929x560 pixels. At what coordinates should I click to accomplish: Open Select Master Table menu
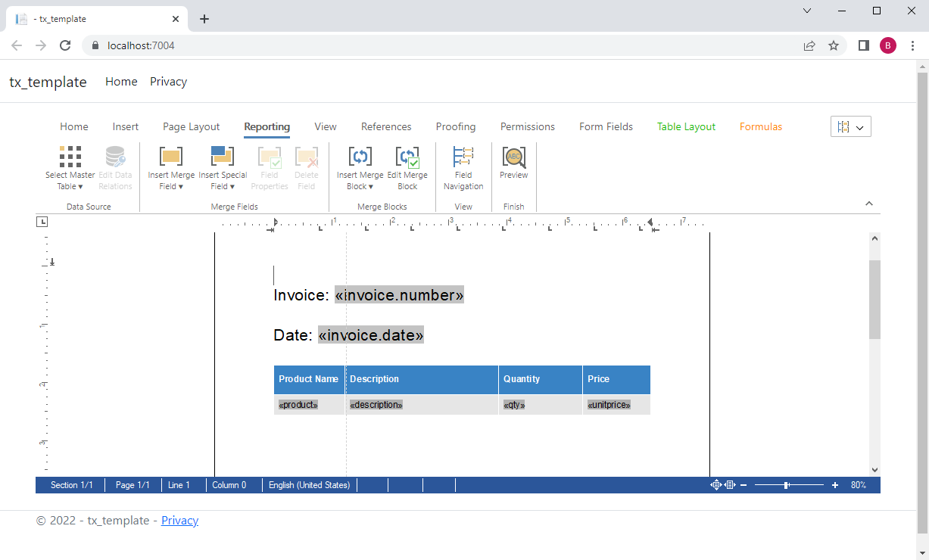70,168
